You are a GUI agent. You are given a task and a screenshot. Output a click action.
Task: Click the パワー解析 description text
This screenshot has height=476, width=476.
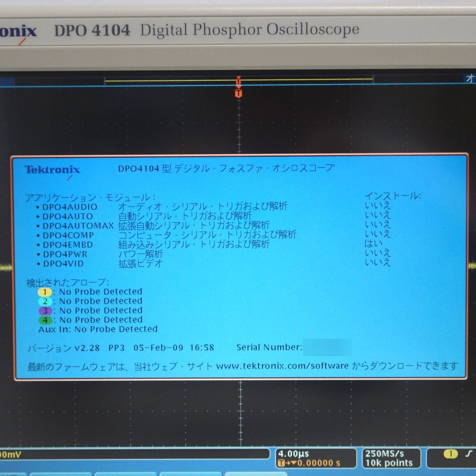coord(141,254)
